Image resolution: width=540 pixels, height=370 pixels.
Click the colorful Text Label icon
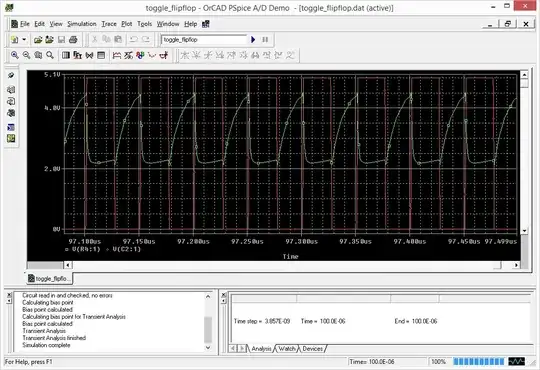click(x=140, y=55)
